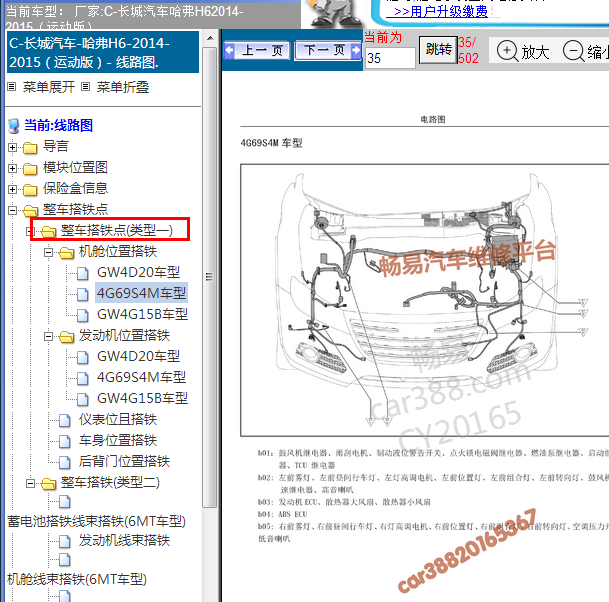Click the C-长城汽车-哈弗H6 线路图 header title
The image size is (609, 602).
coord(103,52)
